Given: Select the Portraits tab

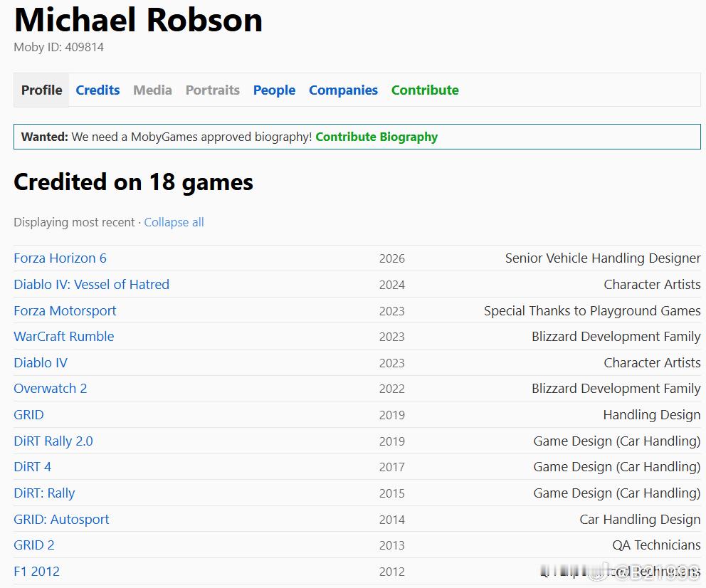Looking at the screenshot, I should click(x=213, y=90).
